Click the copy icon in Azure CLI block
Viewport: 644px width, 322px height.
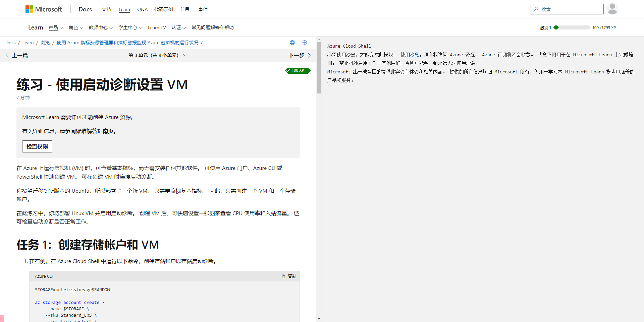point(283,276)
